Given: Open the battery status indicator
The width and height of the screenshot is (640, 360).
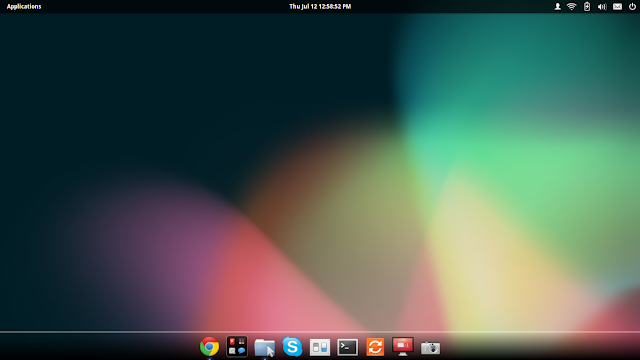Looking at the screenshot, I should 587,7.
